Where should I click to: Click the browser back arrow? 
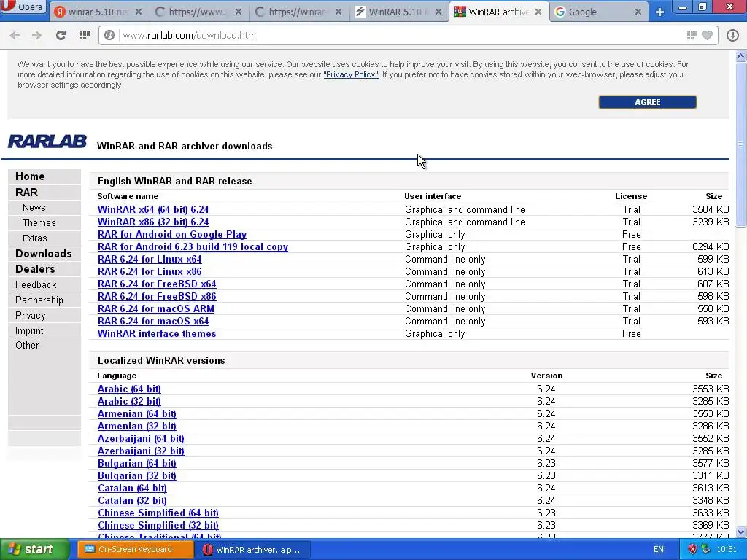click(15, 35)
